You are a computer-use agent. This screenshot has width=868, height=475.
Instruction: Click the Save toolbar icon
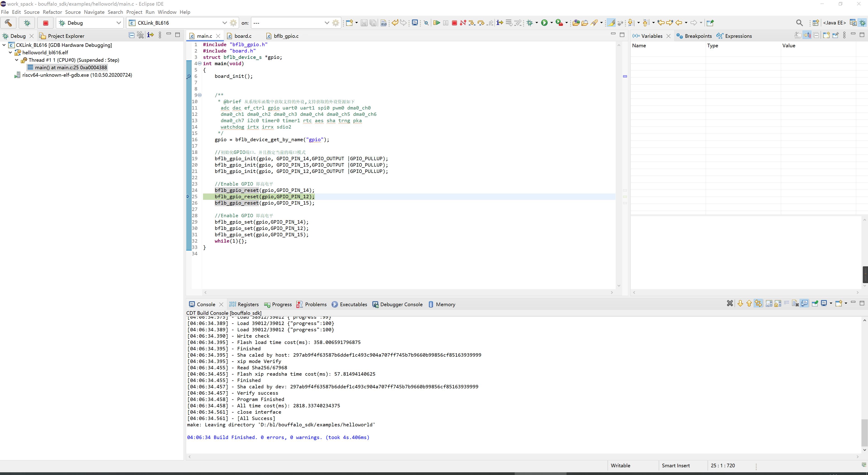(x=364, y=23)
